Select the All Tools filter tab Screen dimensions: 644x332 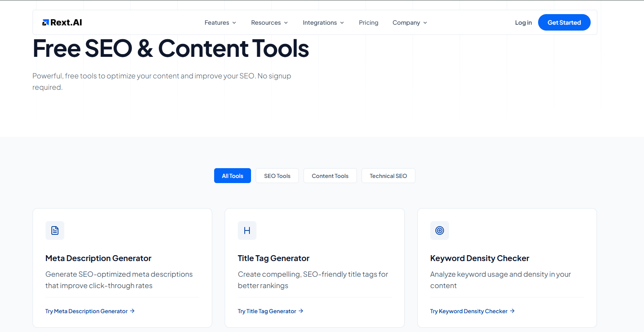pyautogui.click(x=233, y=176)
